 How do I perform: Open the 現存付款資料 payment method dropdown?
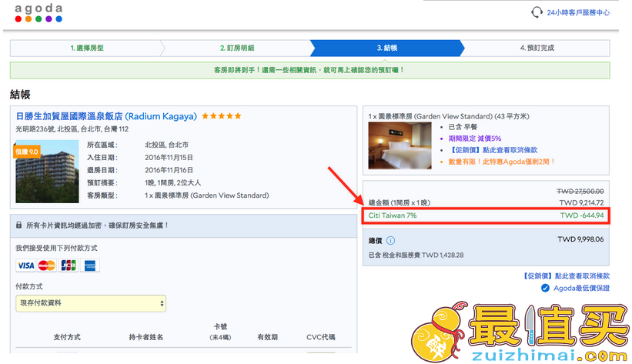[x=91, y=303]
